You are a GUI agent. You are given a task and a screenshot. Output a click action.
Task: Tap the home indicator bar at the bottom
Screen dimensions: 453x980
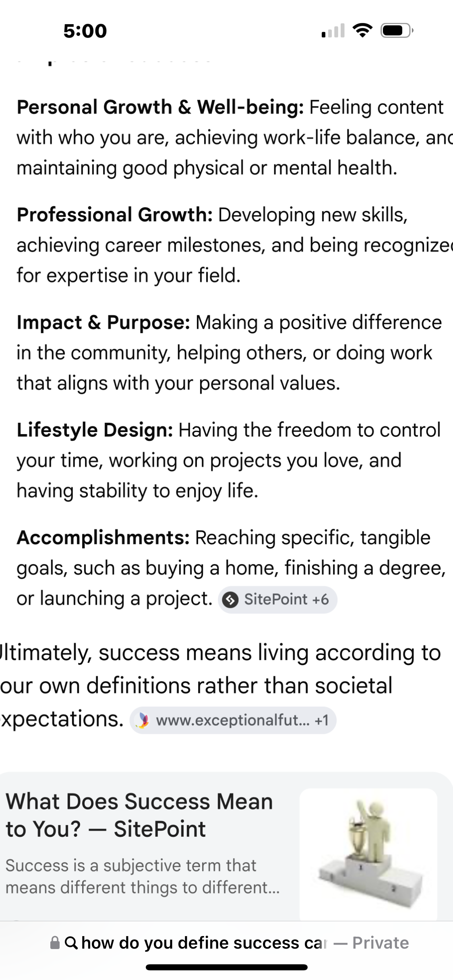point(226,967)
